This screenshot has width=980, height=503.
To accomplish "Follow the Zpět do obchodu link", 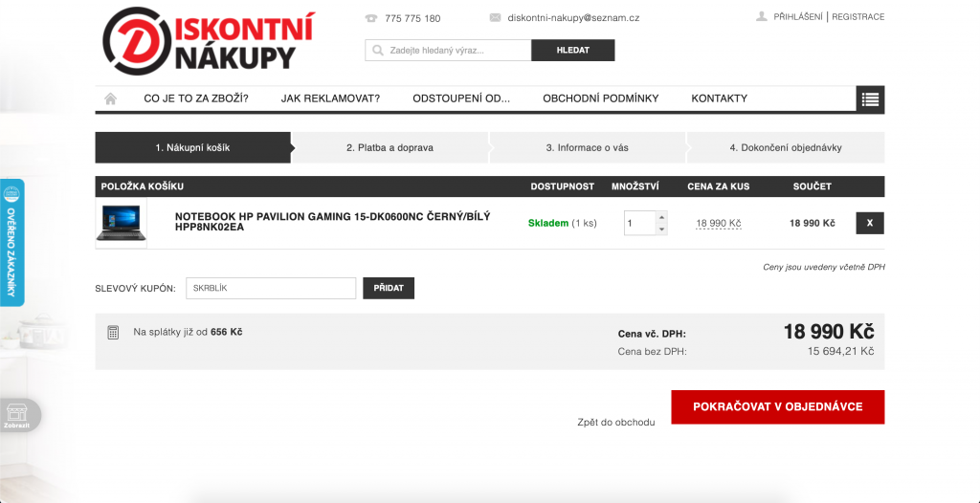I will pos(616,423).
